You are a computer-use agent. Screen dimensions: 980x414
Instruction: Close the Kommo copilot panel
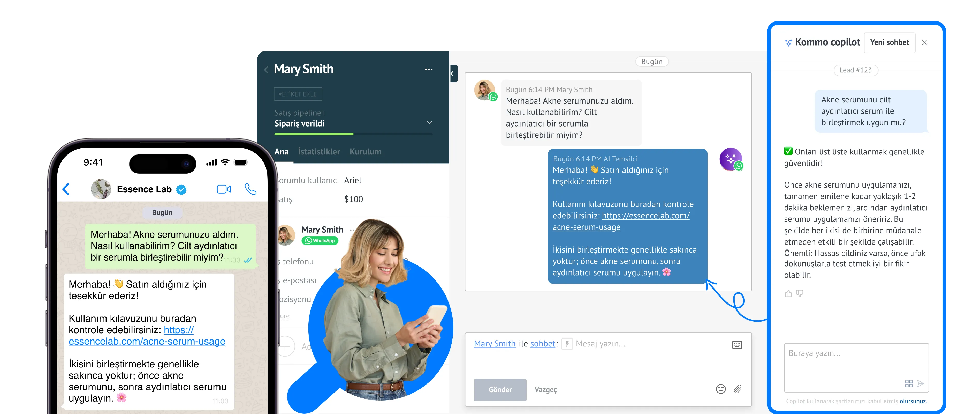pos(924,43)
